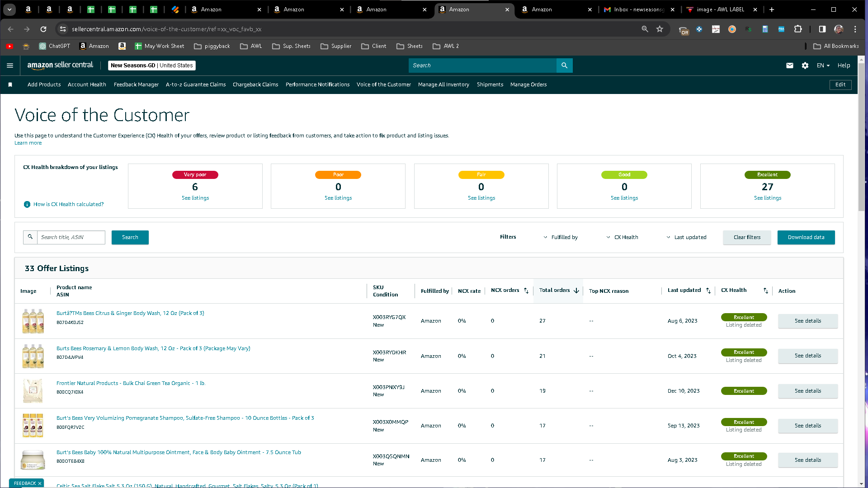Close the FEEDBACK tab widget
868x488 pixels.
pos(40,483)
